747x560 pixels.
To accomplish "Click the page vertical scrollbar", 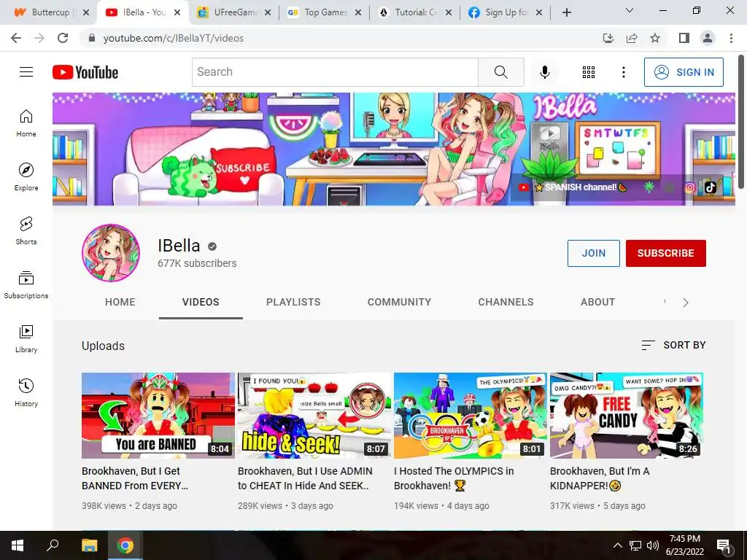I will [x=741, y=122].
